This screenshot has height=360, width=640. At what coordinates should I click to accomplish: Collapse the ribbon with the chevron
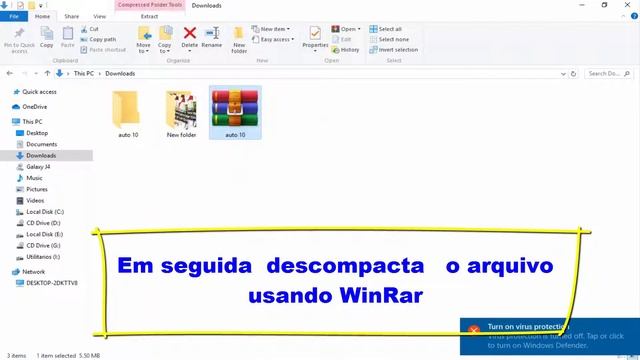point(623,16)
